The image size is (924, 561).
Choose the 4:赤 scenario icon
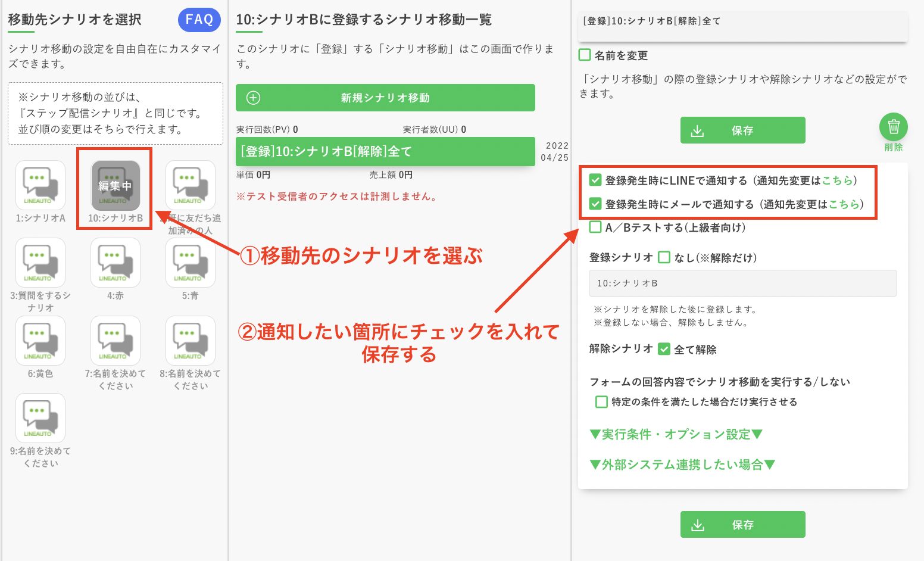[x=114, y=263]
